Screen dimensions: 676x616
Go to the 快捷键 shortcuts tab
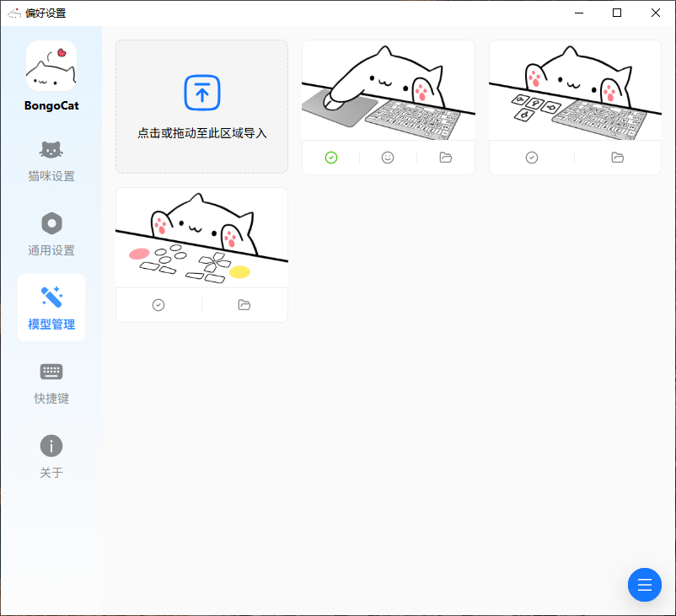point(51,383)
